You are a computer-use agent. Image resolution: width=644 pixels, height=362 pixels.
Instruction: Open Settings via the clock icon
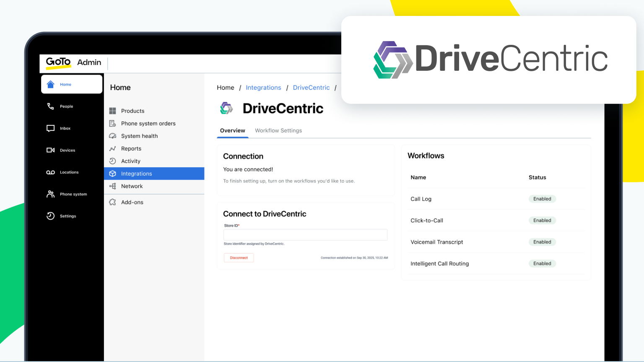pos(51,216)
